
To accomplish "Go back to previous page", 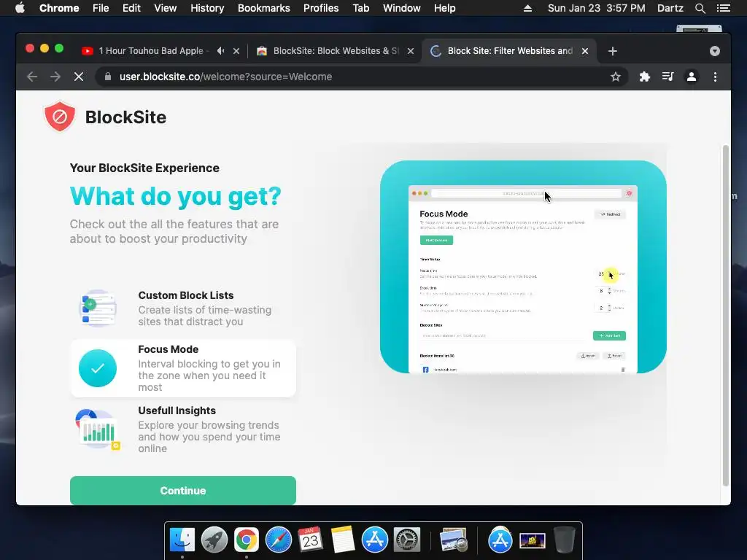I will click(32, 77).
